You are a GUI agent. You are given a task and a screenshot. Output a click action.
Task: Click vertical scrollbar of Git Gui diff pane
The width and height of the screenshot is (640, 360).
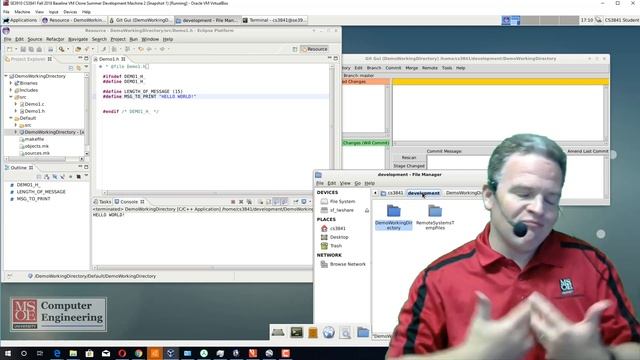(x=606, y=113)
